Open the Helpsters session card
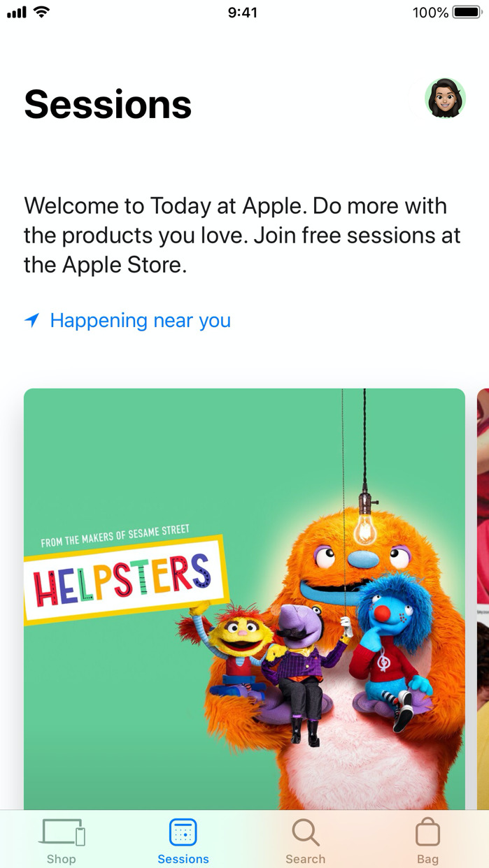The height and width of the screenshot is (868, 489). 244,599
